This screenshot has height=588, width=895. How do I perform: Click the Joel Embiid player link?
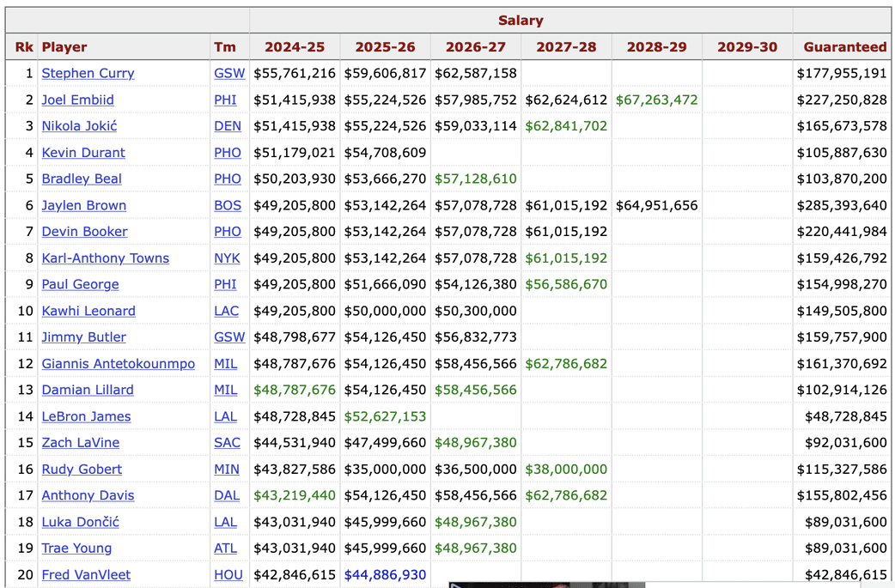point(77,100)
